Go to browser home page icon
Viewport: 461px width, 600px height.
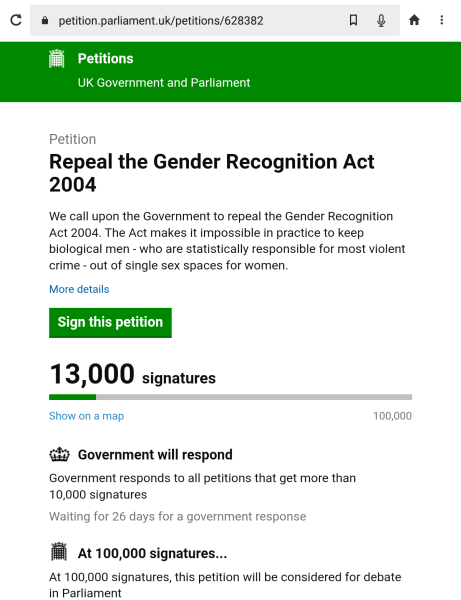(414, 20)
